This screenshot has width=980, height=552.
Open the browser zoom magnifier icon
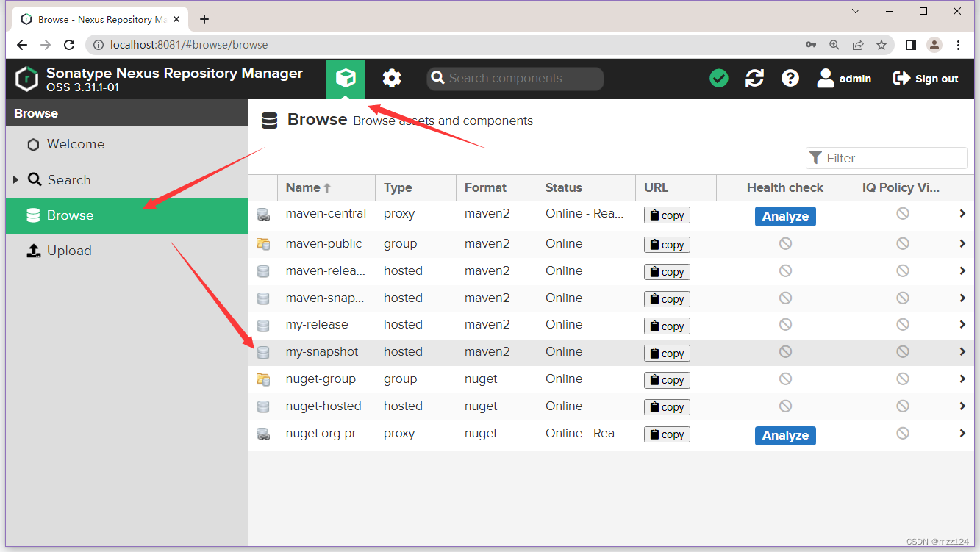point(834,45)
